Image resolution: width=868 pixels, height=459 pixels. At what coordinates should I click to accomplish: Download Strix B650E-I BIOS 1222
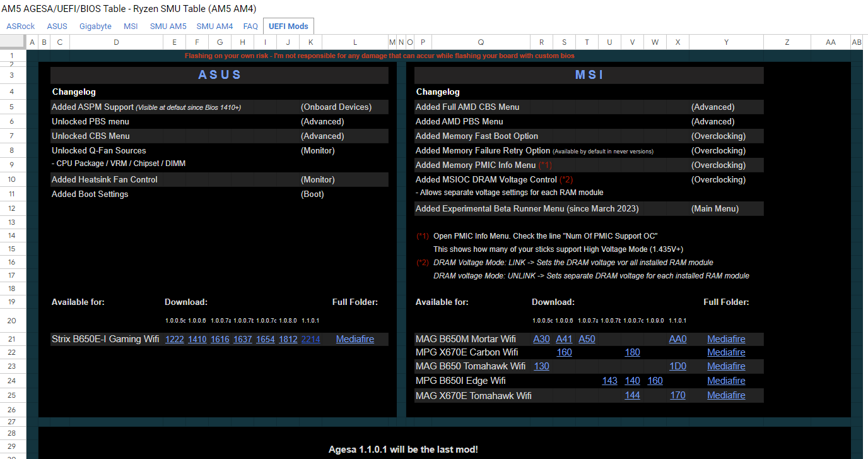pyautogui.click(x=174, y=339)
